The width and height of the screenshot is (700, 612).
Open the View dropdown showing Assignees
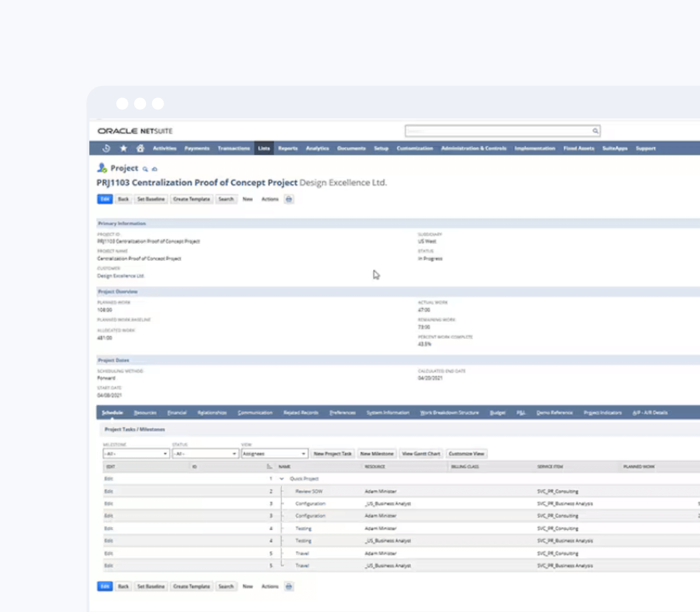(274, 454)
